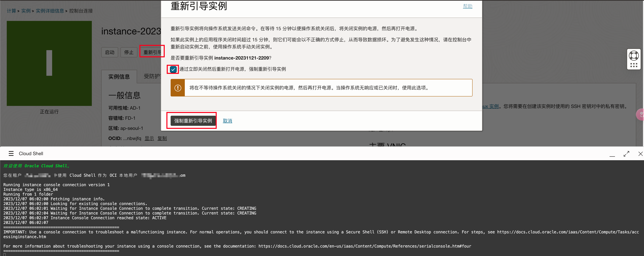Click 复制 to copy the OCID
The image size is (644, 256).
tap(162, 138)
